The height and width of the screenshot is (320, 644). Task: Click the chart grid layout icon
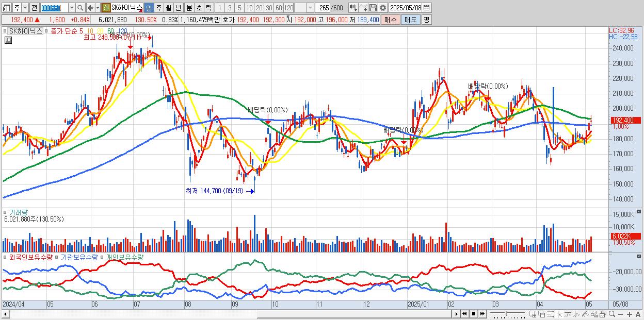click(x=533, y=314)
